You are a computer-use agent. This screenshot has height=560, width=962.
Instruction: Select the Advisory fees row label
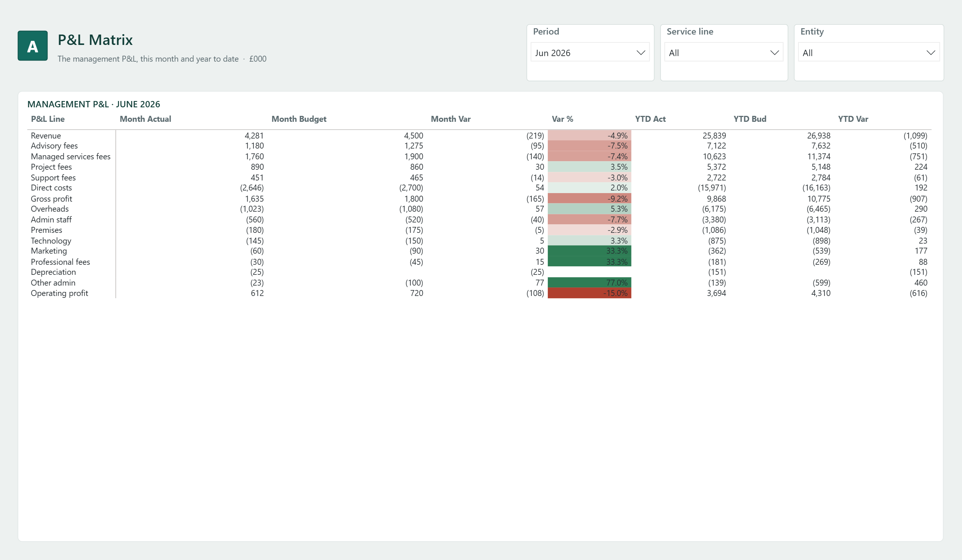(x=54, y=146)
